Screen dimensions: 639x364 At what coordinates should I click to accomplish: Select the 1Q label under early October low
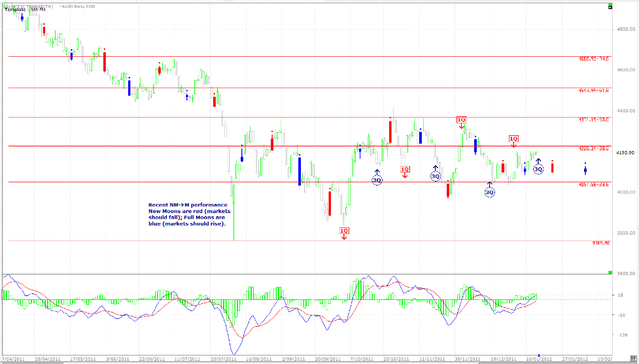[x=344, y=231]
